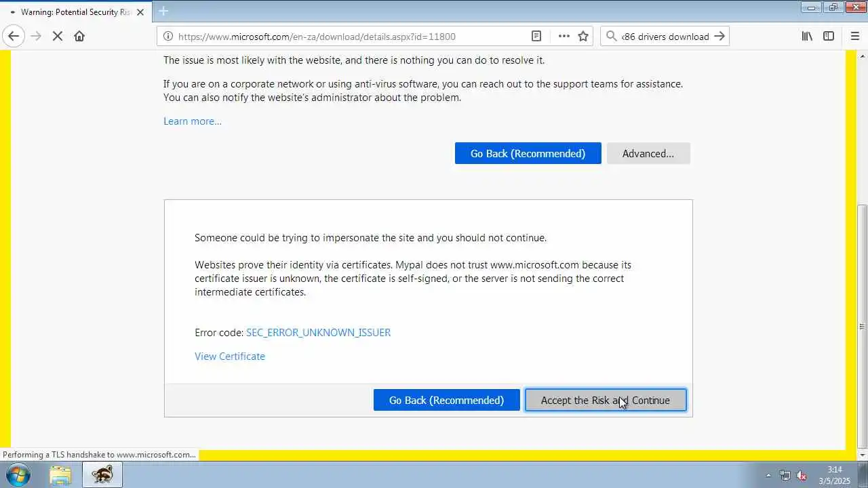The width and height of the screenshot is (868, 488).
Task: Click the network tray icon
Action: [785, 475]
